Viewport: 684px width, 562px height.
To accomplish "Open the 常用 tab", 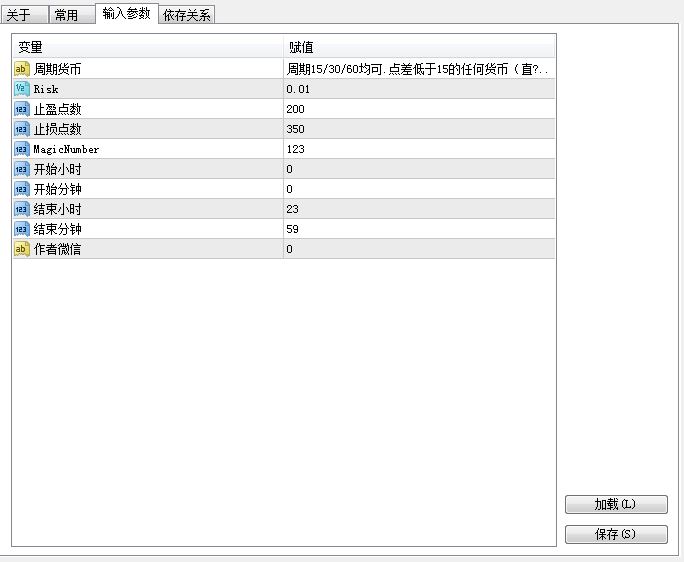I will [x=72, y=15].
